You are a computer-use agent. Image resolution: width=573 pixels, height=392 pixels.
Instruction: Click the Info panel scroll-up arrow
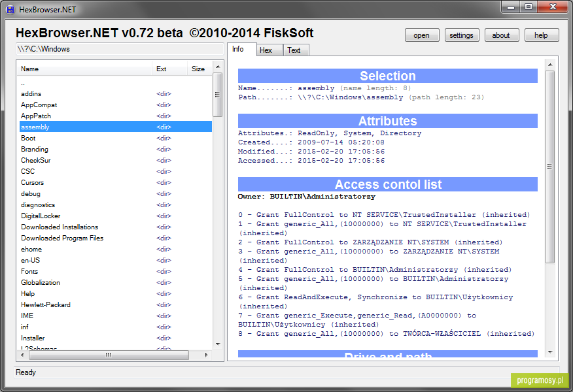[550, 65]
